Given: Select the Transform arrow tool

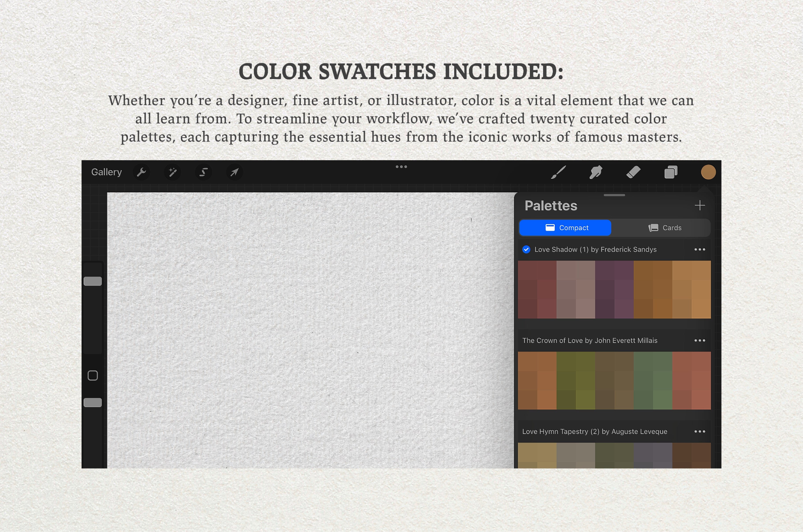Looking at the screenshot, I should coord(234,172).
